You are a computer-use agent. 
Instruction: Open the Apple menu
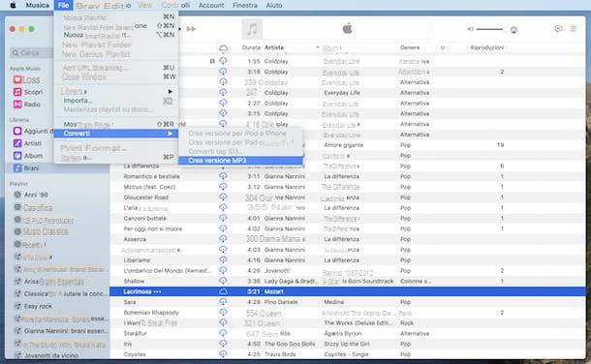coord(13,5)
